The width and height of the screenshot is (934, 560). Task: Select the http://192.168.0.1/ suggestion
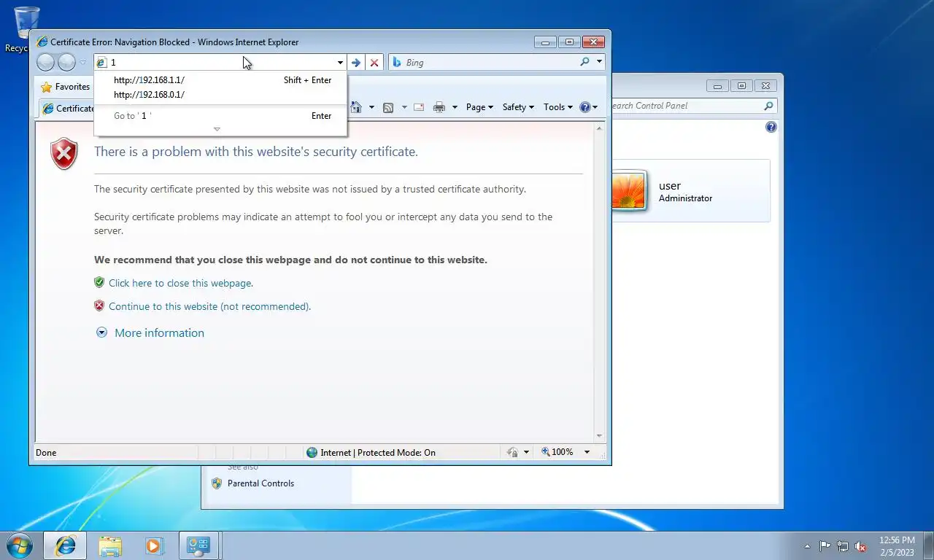[220, 95]
